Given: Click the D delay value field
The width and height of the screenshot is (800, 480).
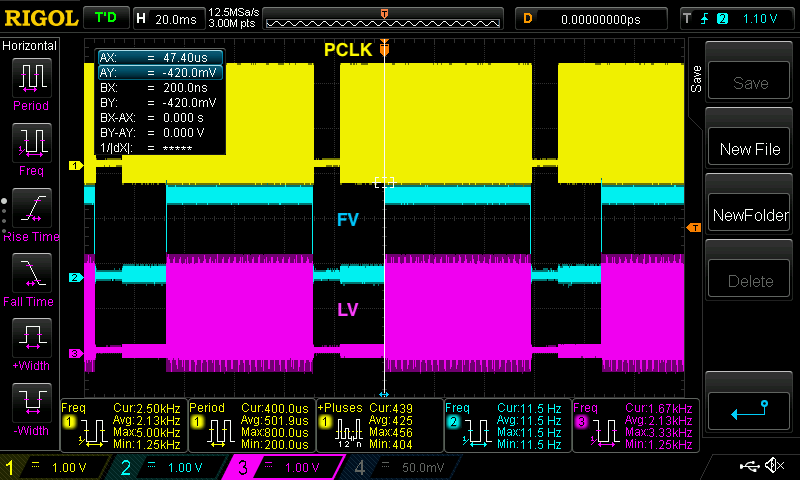Looking at the screenshot, I should point(591,19).
